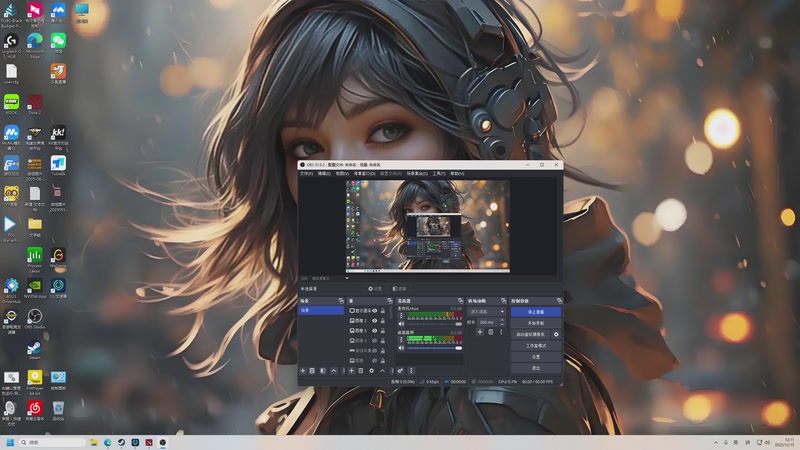Move scene up with Scenes panel up arrow
The height and width of the screenshot is (450, 800).
click(334, 370)
